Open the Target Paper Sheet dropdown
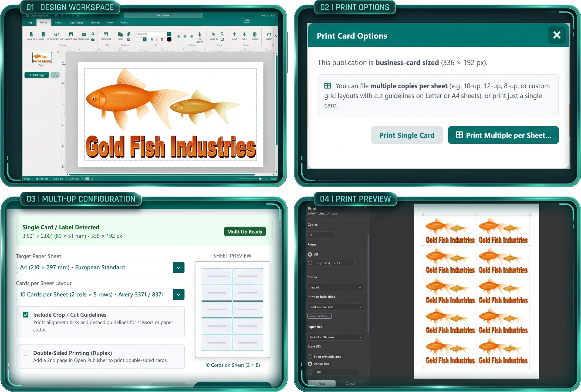 (x=100, y=268)
